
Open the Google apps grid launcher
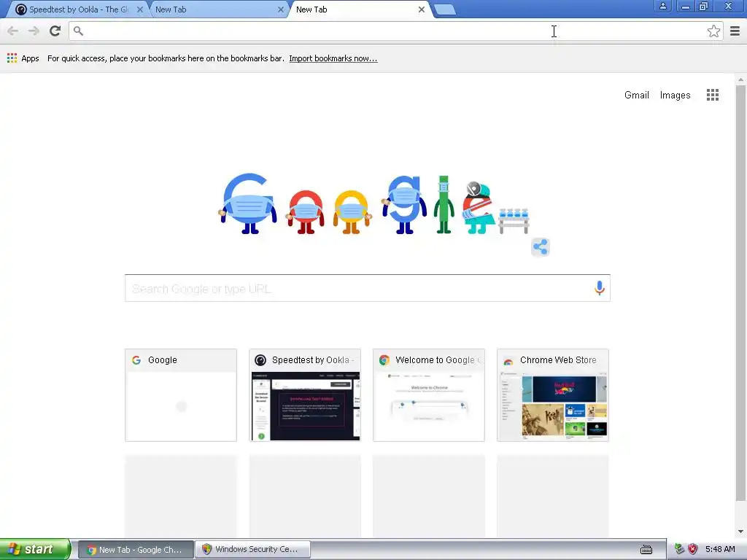click(713, 95)
